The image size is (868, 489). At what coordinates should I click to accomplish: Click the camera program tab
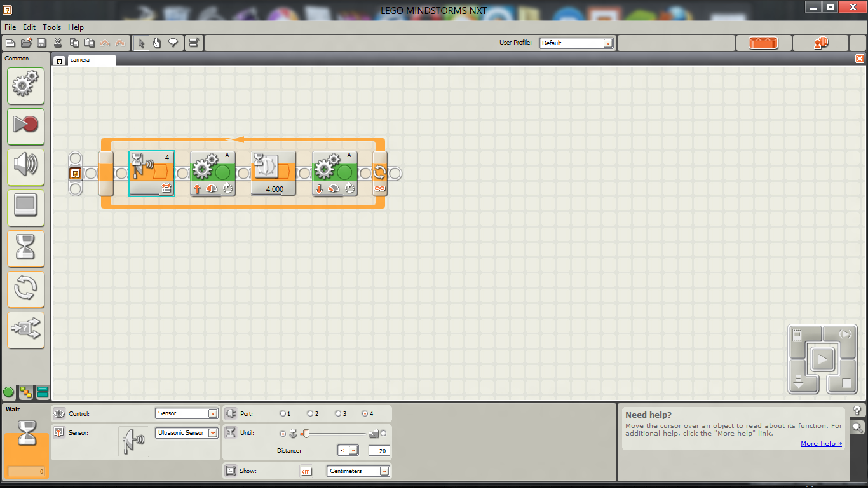[92, 60]
